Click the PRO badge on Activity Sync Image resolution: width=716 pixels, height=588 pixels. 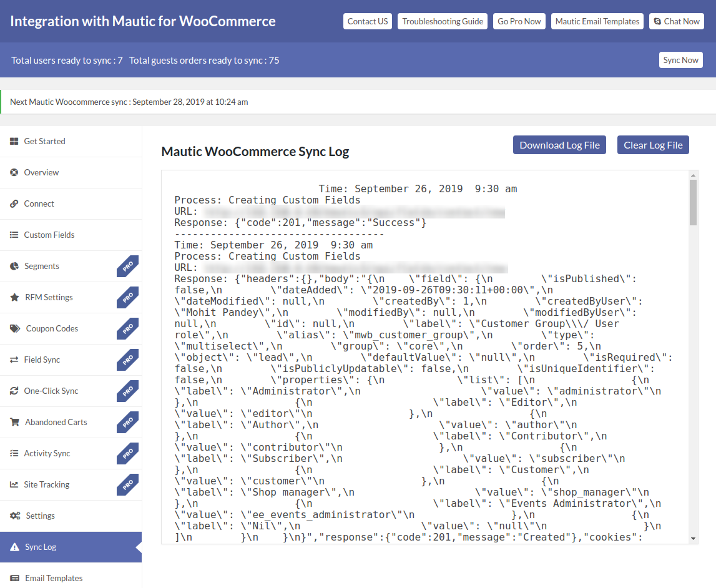point(128,453)
